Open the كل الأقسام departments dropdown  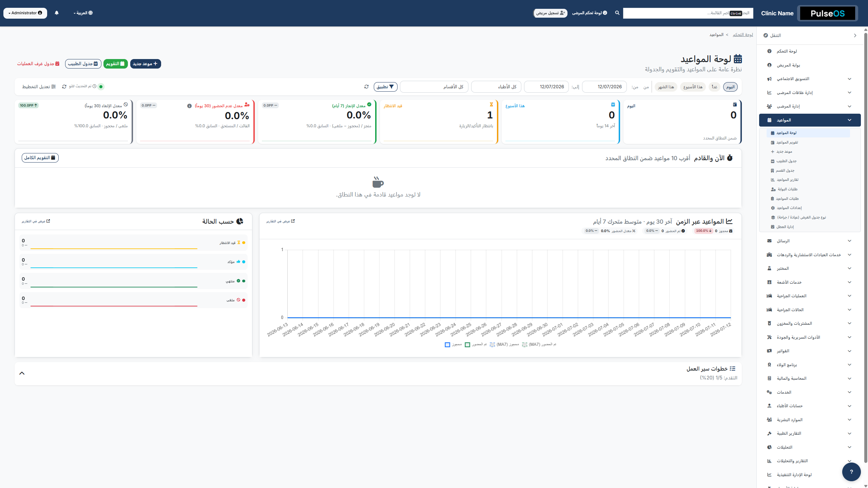click(x=434, y=87)
